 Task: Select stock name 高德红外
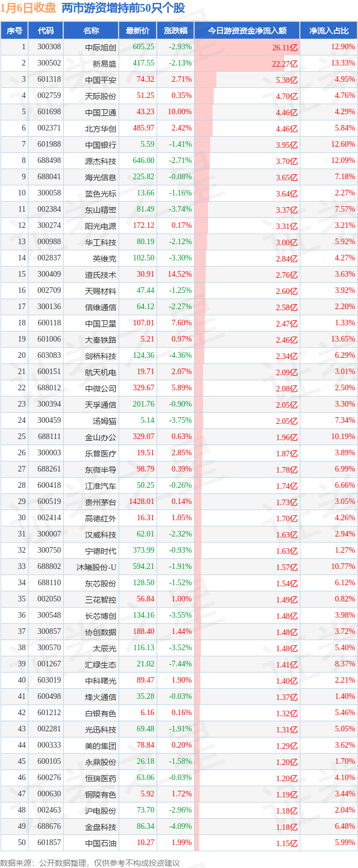point(101,518)
